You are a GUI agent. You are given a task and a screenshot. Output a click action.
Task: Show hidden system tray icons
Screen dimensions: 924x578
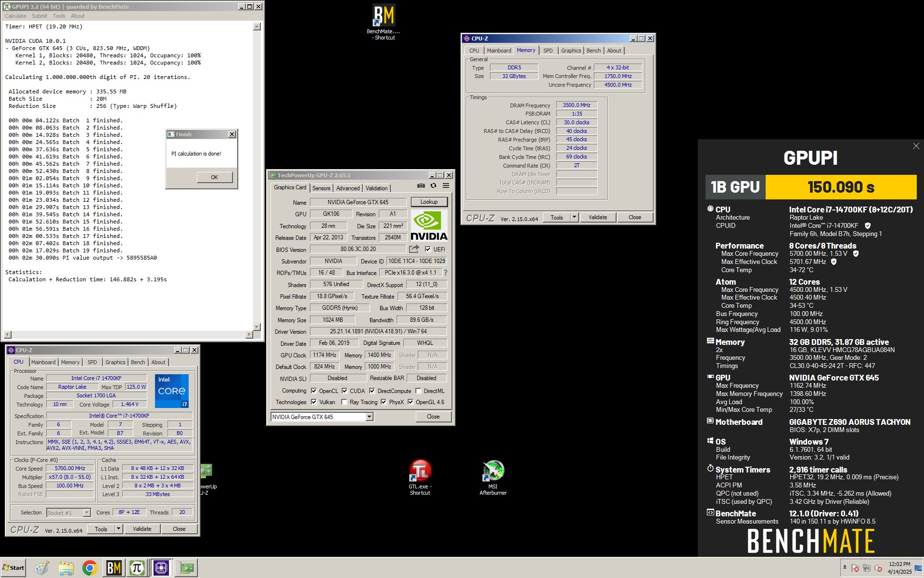click(x=845, y=568)
